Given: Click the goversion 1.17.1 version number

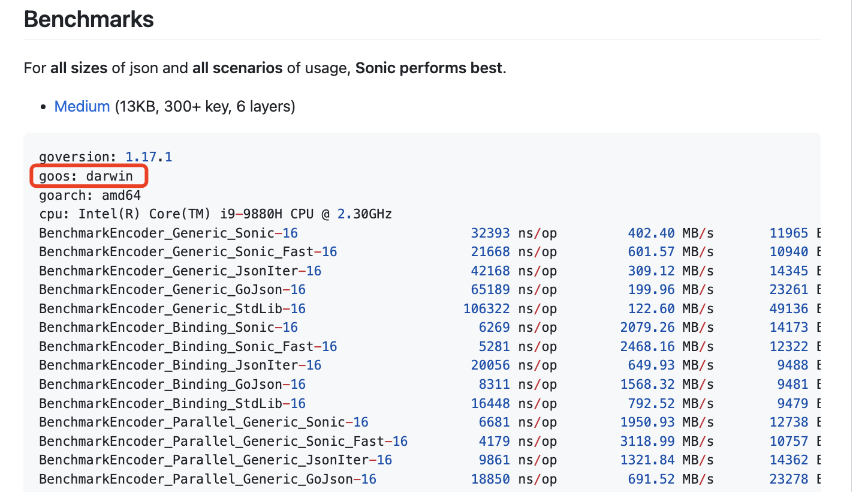Looking at the screenshot, I should point(148,157).
